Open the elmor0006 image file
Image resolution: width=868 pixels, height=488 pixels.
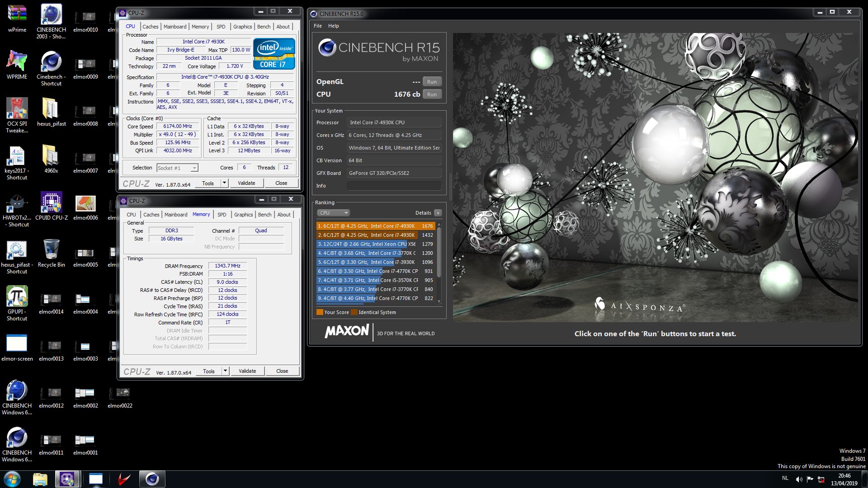pyautogui.click(x=85, y=207)
